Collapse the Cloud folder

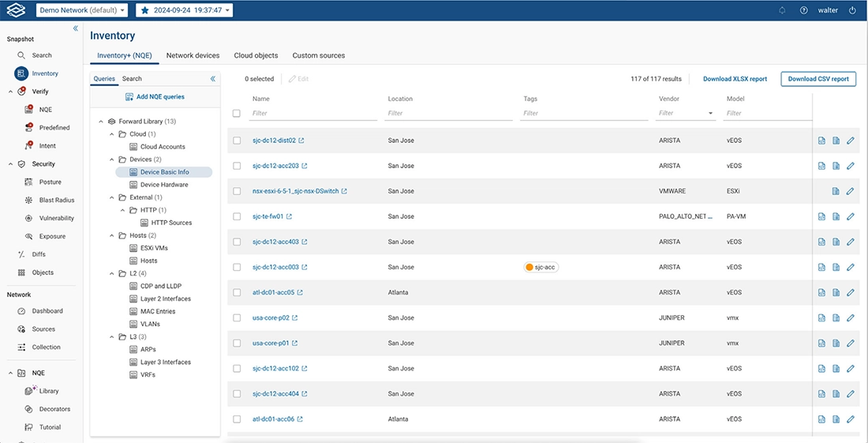click(x=111, y=134)
